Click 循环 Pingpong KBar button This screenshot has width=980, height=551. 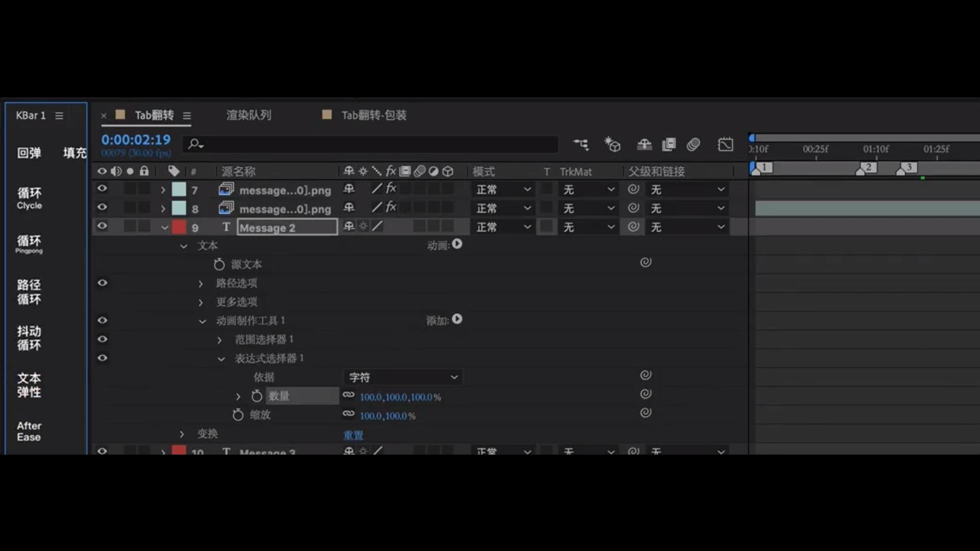pyautogui.click(x=29, y=244)
